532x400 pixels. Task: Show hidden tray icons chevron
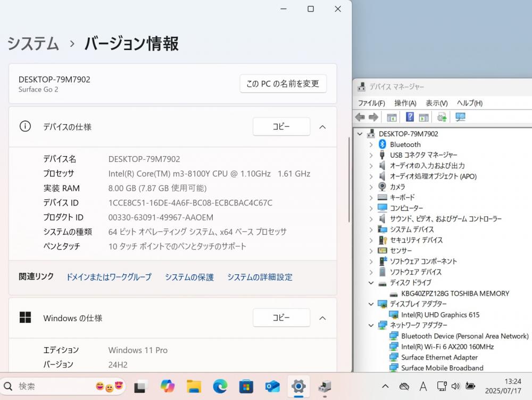point(385,386)
